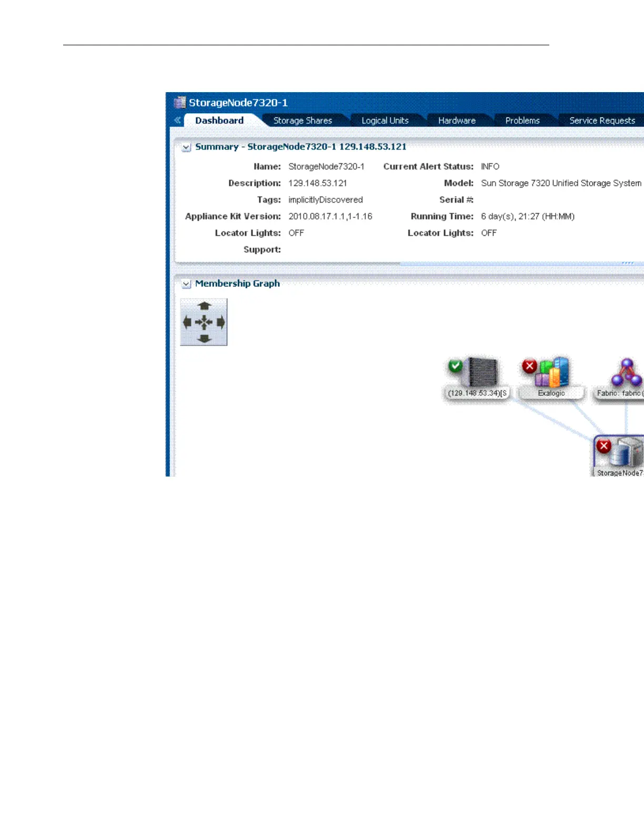Click red error badge on Exalogic node
Screen dimensions: 644x834
coord(529,365)
